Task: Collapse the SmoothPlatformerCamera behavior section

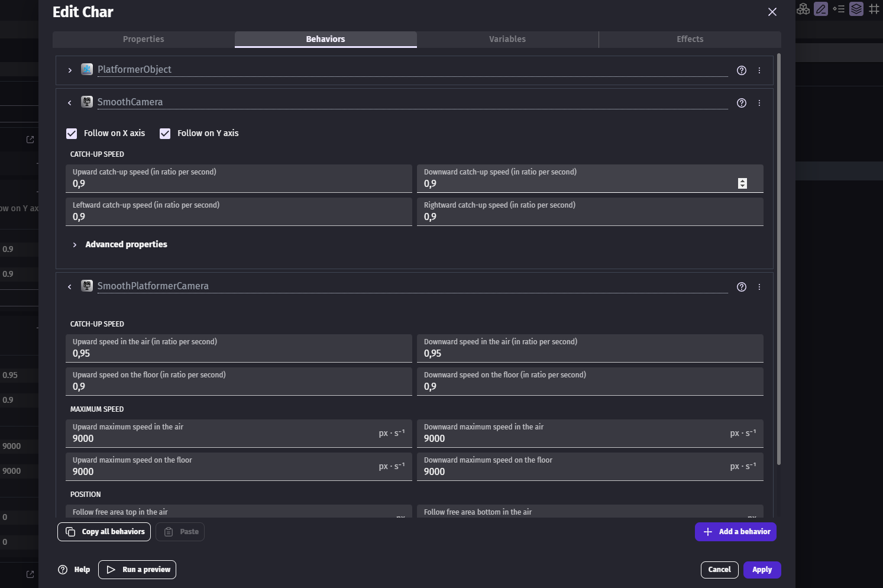Action: pyautogui.click(x=70, y=287)
